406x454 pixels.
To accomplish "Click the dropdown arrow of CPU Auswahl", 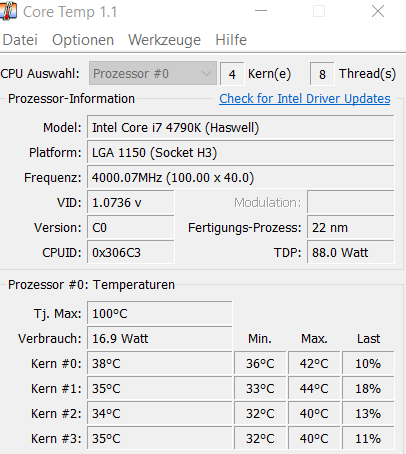I will pyautogui.click(x=207, y=73).
